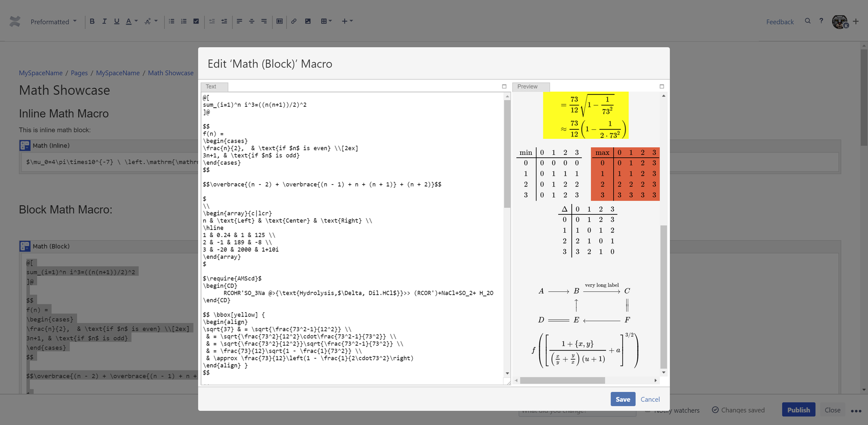
Task: Open the insert more content plus dropdown
Action: [347, 21]
